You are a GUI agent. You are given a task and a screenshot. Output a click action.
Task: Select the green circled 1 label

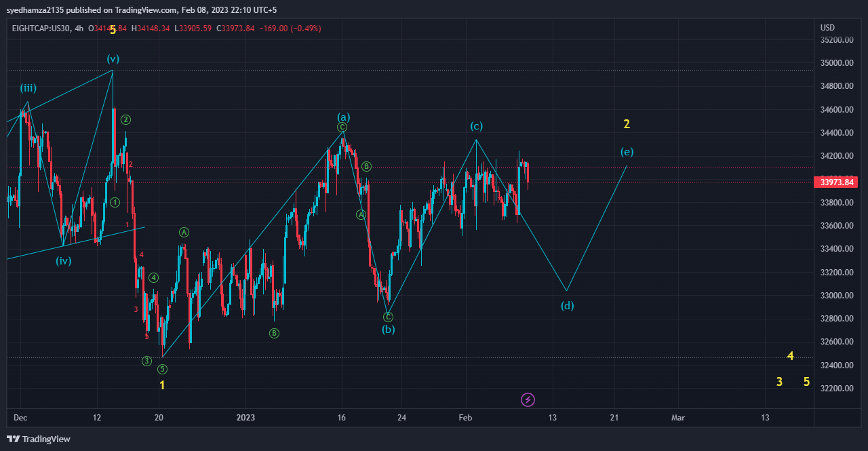115,202
